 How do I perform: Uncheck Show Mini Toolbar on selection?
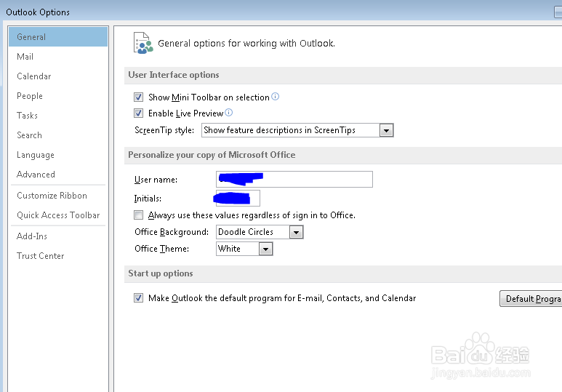[x=139, y=97]
